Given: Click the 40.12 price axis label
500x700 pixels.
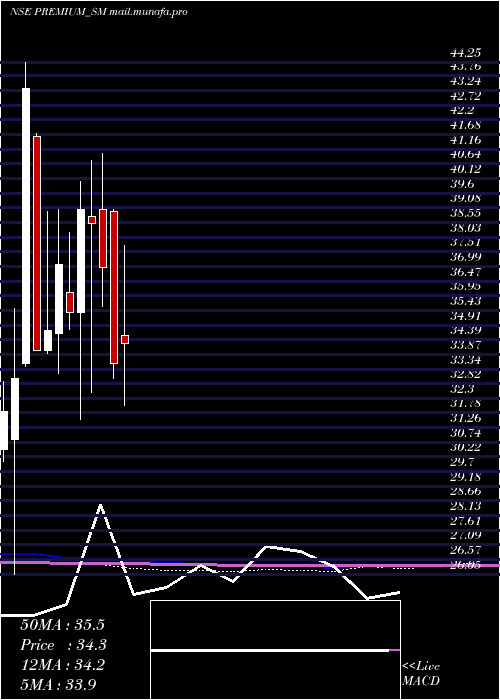Looking at the screenshot, I should 466,169.
